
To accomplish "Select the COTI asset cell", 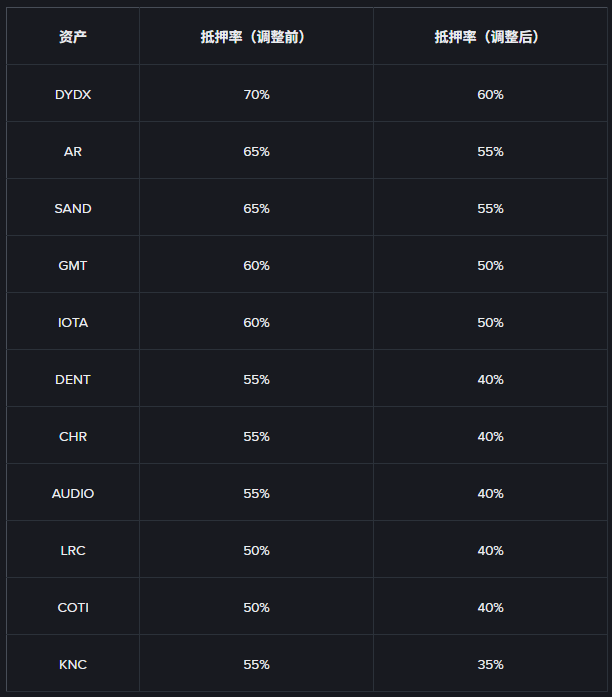I will [73, 607].
